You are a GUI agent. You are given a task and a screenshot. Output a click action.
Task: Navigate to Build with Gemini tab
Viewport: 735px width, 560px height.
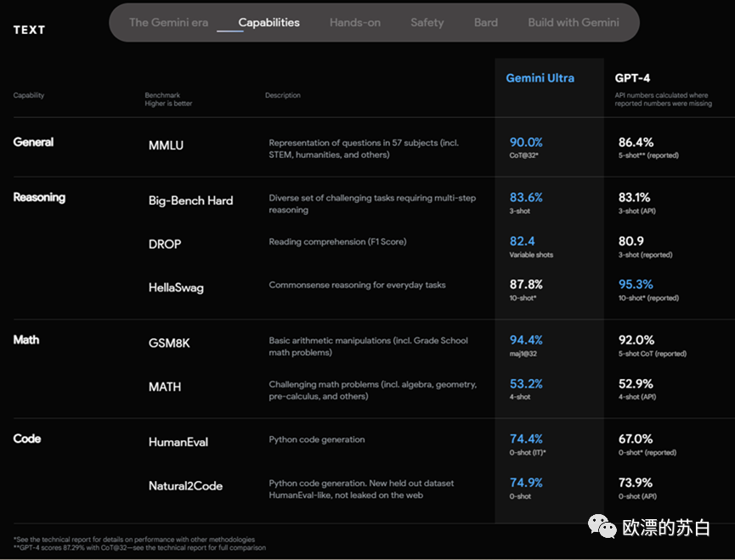(573, 23)
